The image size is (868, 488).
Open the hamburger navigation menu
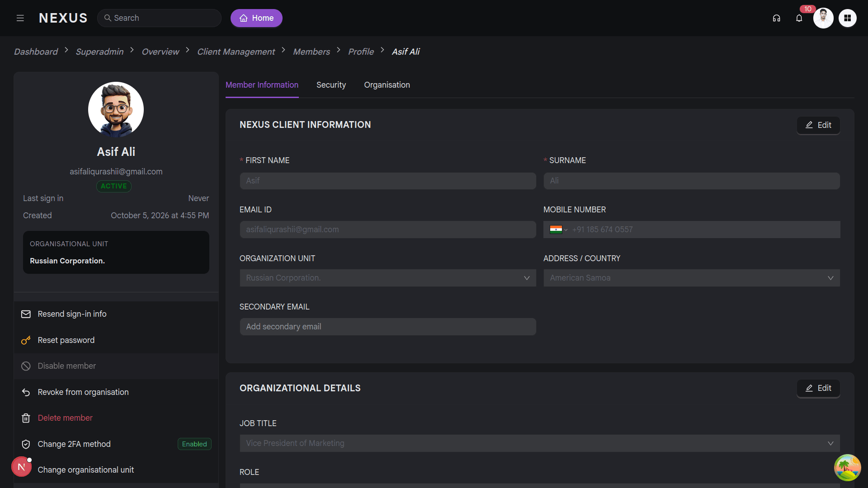(x=20, y=18)
